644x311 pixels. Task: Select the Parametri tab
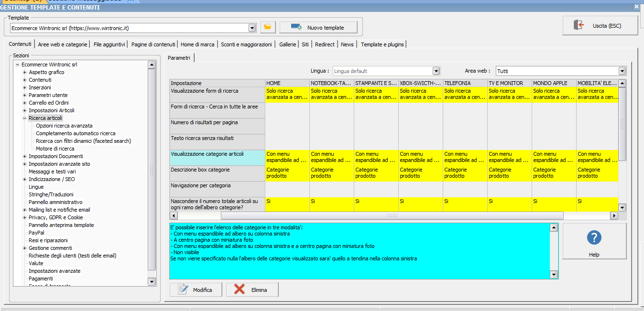point(179,58)
